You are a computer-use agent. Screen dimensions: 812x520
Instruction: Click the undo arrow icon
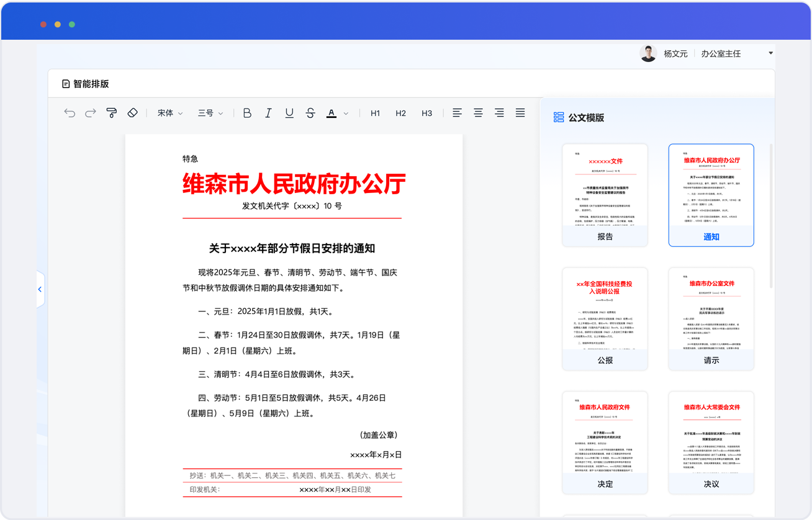[x=70, y=113]
